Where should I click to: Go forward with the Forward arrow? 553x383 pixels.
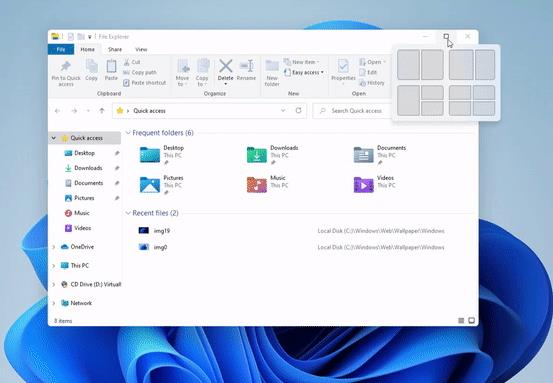[74, 111]
